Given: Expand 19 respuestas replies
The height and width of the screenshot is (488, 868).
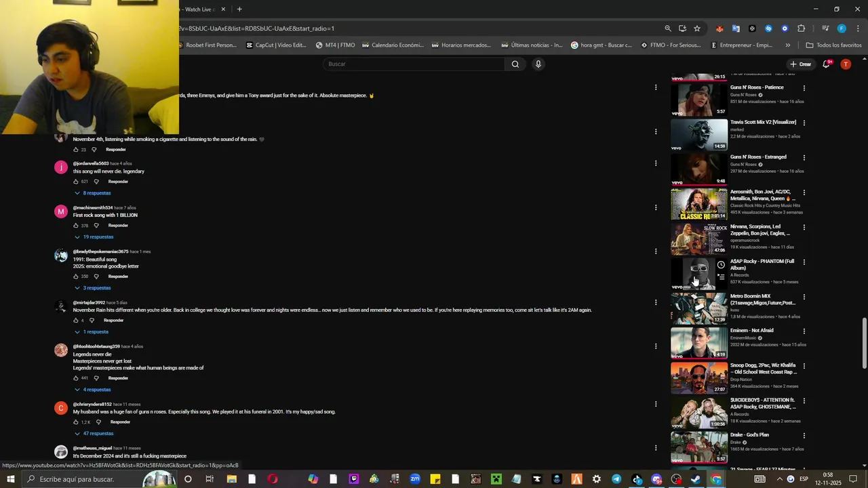Looking at the screenshot, I should pos(94,237).
